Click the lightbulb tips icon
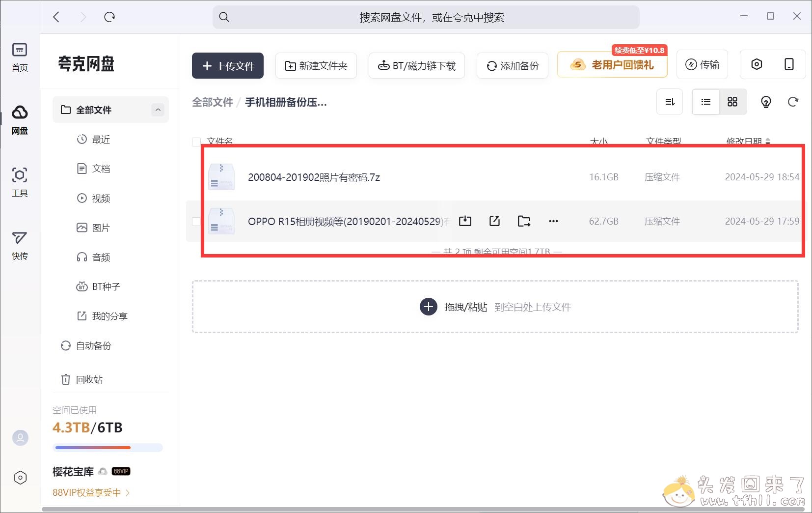The height and width of the screenshot is (513, 812). pyautogui.click(x=766, y=102)
